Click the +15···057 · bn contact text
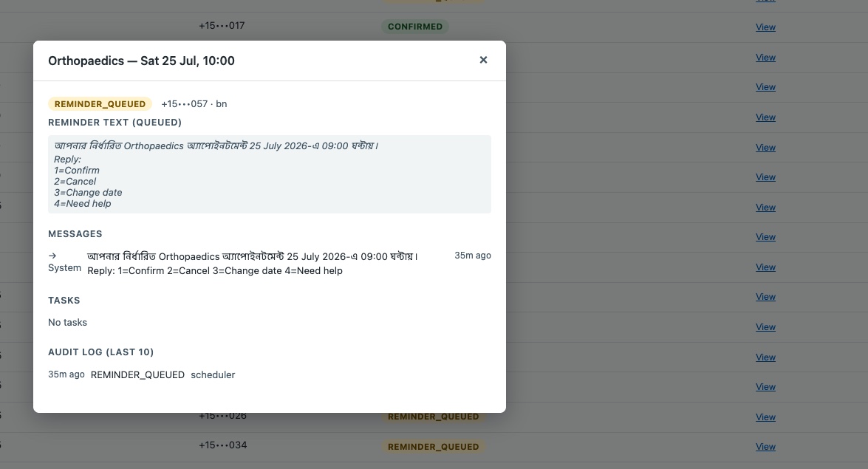Screen dimensions: 868x469 click(x=194, y=104)
